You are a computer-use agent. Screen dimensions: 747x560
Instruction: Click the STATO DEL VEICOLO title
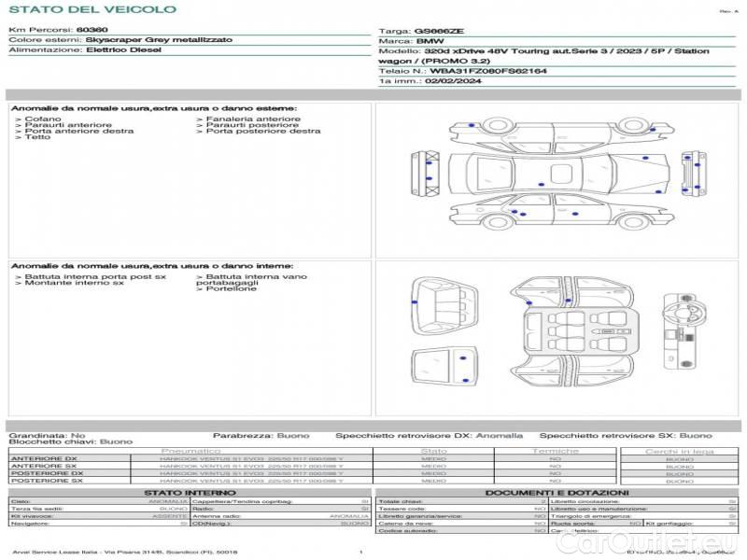(x=92, y=9)
